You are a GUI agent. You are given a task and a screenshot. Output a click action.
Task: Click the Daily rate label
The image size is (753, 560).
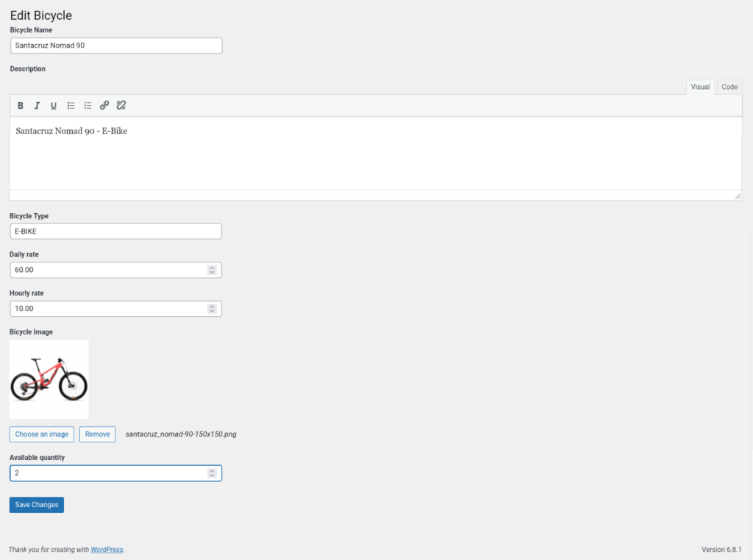click(24, 254)
